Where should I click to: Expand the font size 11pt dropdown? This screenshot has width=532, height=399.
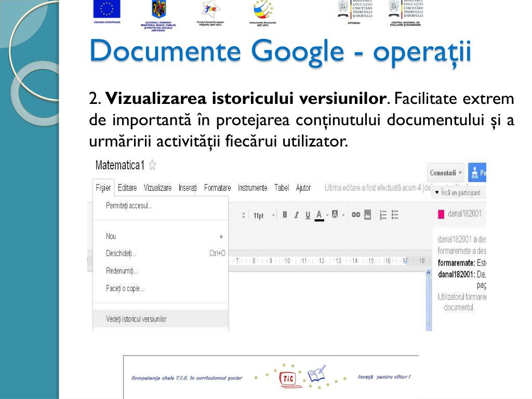(273, 215)
